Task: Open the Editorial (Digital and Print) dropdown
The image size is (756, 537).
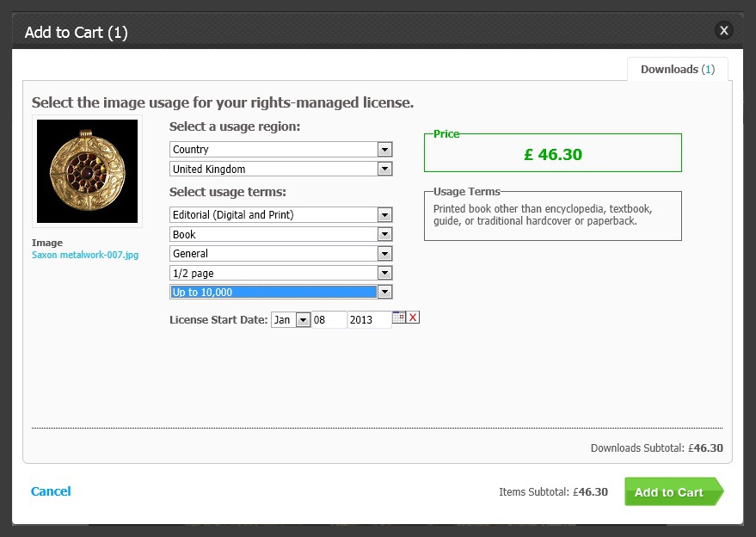Action: [x=384, y=215]
